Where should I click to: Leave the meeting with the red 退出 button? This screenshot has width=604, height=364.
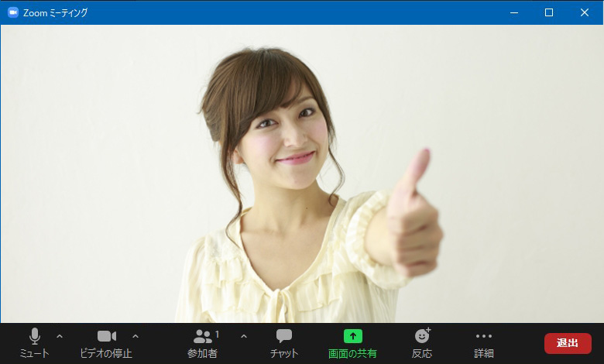[x=568, y=343]
